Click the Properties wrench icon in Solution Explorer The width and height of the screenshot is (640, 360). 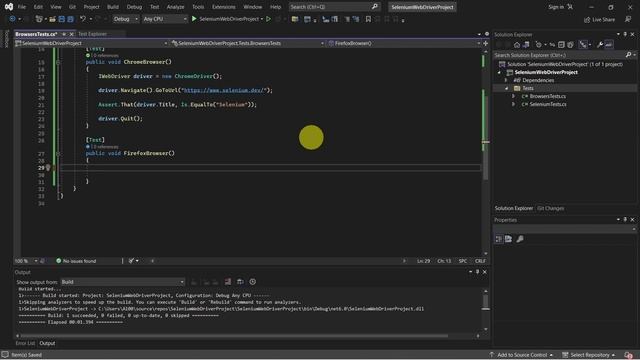tap(600, 45)
